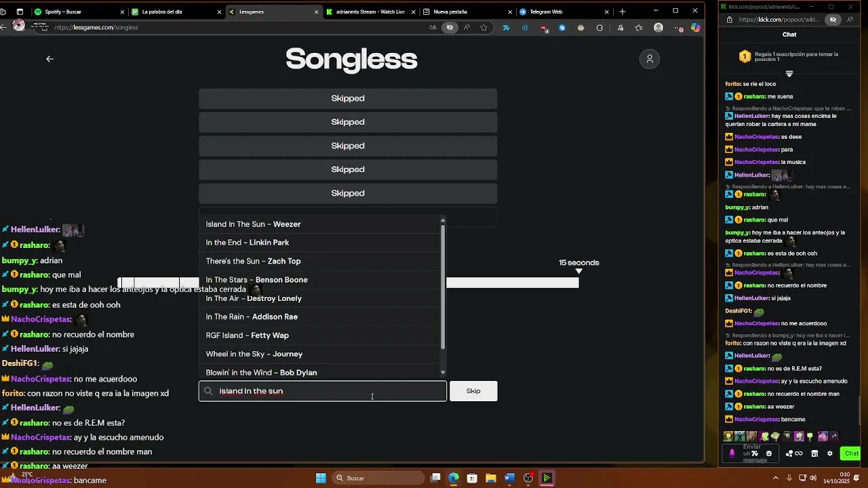Click the Chat send button in Kick
868x488 pixels.
[x=850, y=453]
